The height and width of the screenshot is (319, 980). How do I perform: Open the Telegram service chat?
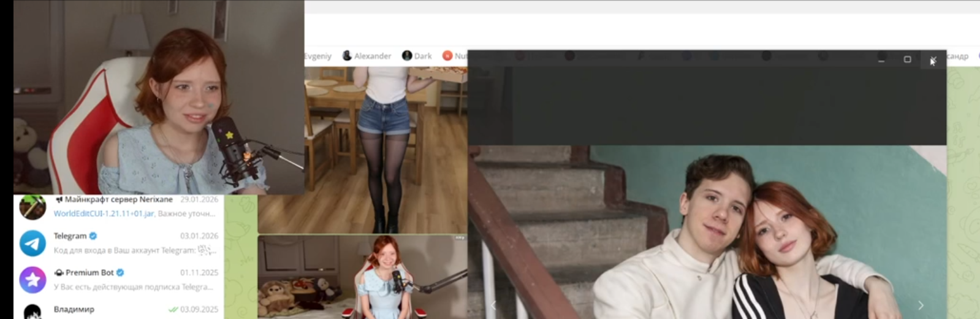[x=118, y=243]
